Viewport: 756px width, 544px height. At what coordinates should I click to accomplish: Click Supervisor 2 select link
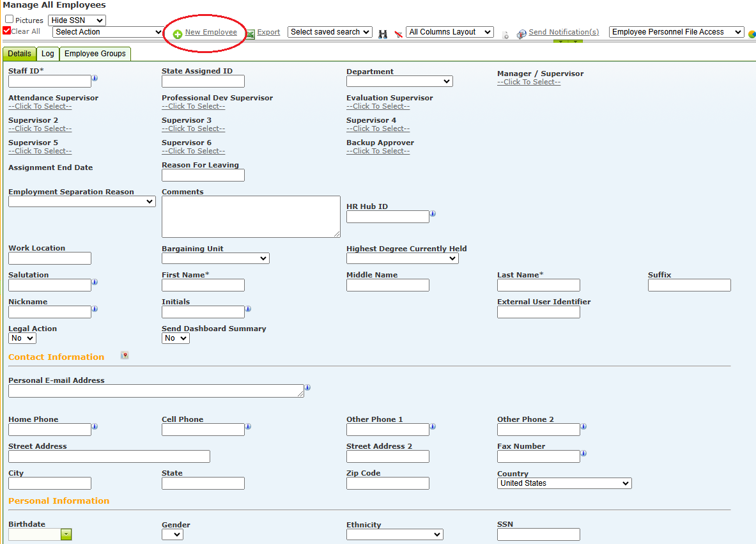coord(40,128)
